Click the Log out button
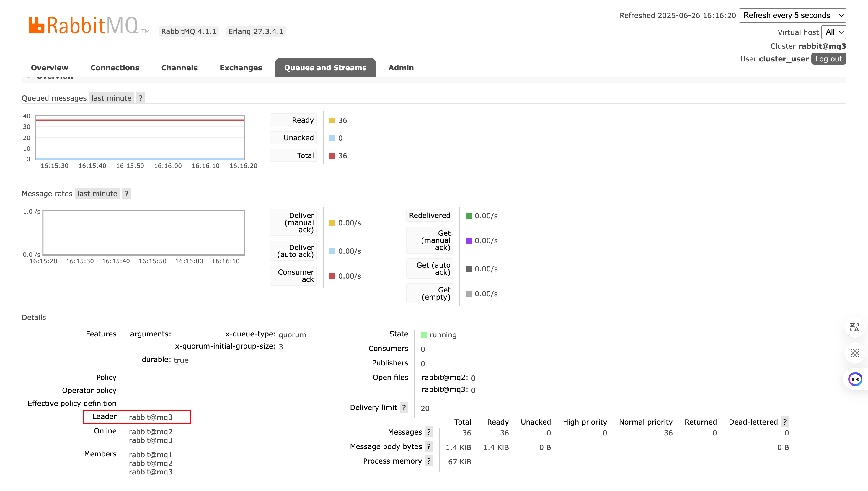 coord(828,59)
